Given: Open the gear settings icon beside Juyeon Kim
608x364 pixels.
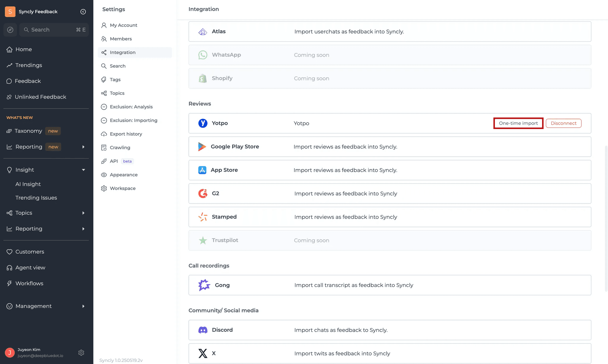Looking at the screenshot, I should pyautogui.click(x=81, y=352).
